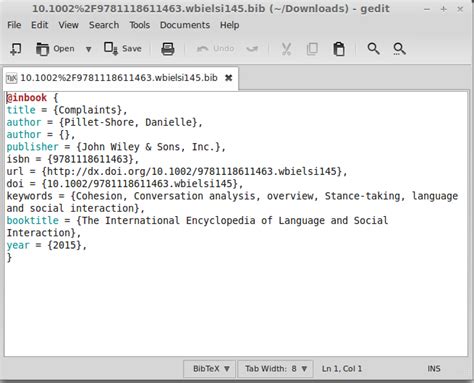Screen dimensions: 474x383
Task: Click the doi field line
Action: 125,184
